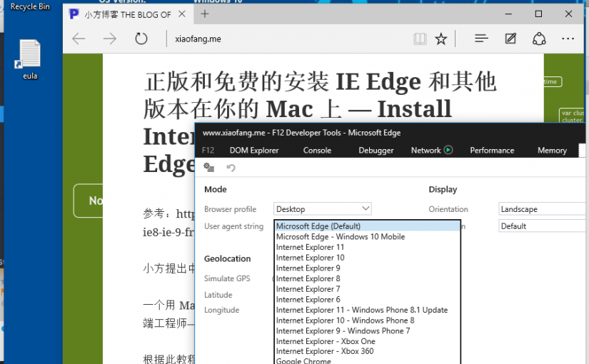Click the Simulate GPS label
589x364 pixels.
(x=227, y=278)
